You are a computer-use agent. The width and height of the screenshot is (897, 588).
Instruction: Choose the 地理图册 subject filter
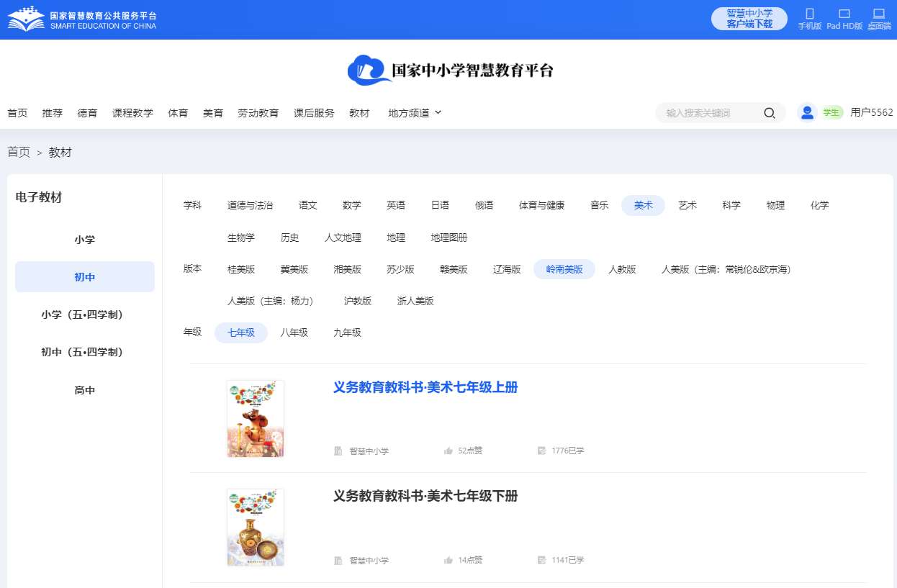point(449,238)
